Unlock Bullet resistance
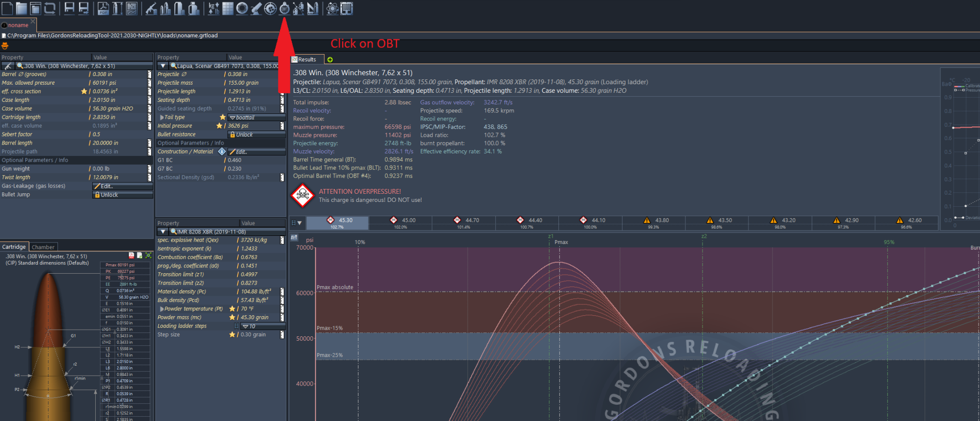The image size is (980, 421). tap(256, 134)
